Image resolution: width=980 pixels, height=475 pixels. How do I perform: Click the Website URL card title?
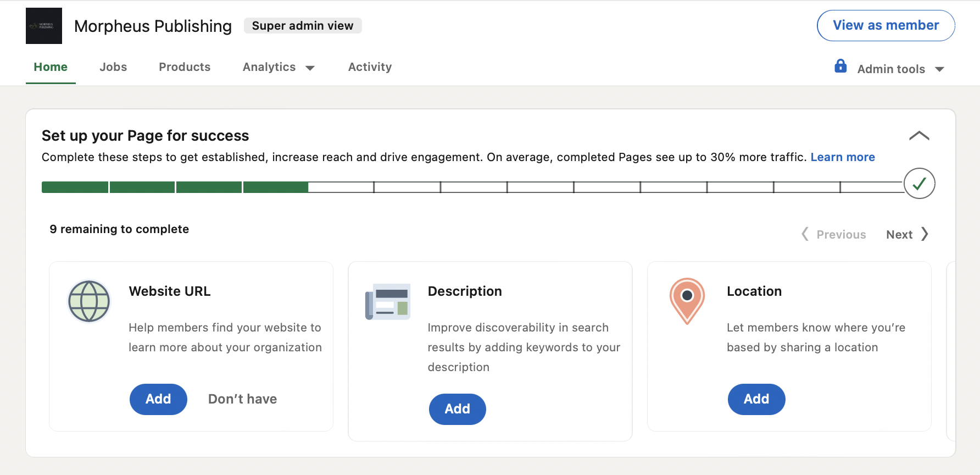pos(170,291)
